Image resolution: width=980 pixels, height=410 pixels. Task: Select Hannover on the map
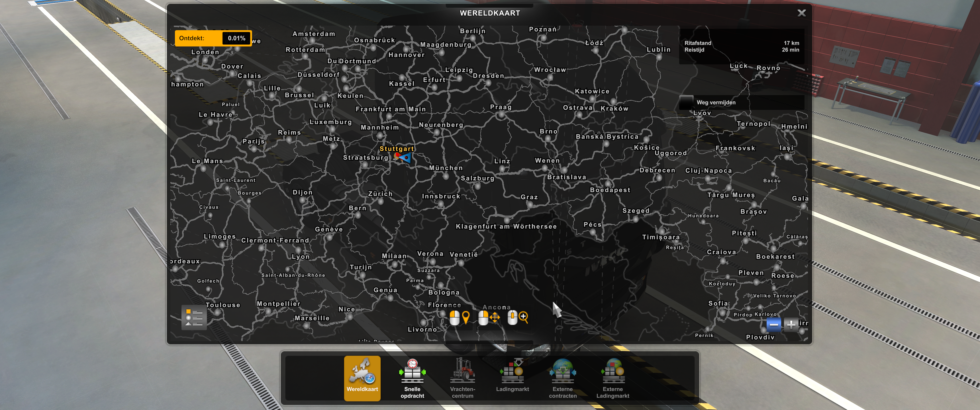(x=407, y=55)
